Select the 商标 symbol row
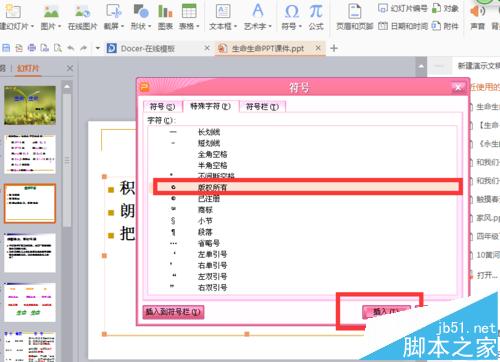 tap(303, 210)
